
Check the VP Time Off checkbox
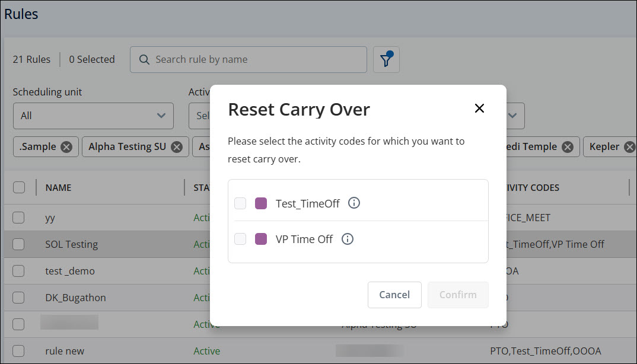click(240, 239)
